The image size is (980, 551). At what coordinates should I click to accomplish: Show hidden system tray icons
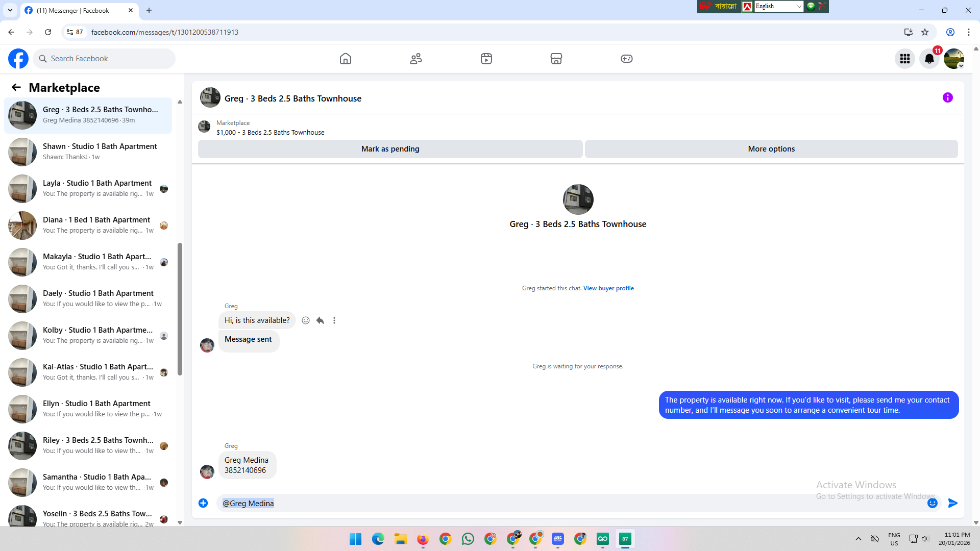(x=859, y=539)
